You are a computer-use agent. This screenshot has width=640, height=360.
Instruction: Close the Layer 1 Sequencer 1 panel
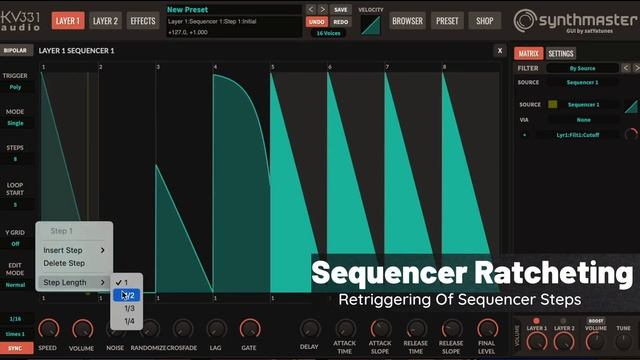(500, 51)
